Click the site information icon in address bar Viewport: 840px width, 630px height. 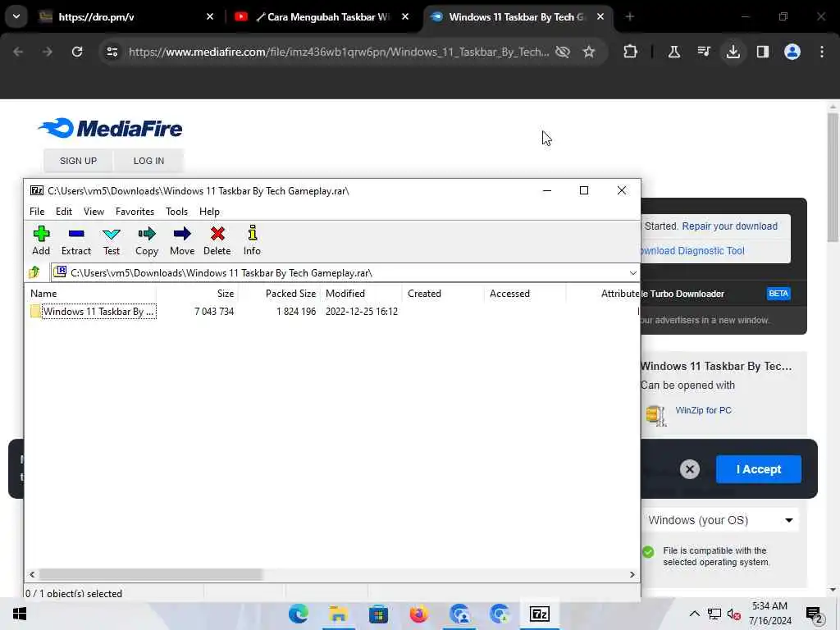[x=112, y=52]
